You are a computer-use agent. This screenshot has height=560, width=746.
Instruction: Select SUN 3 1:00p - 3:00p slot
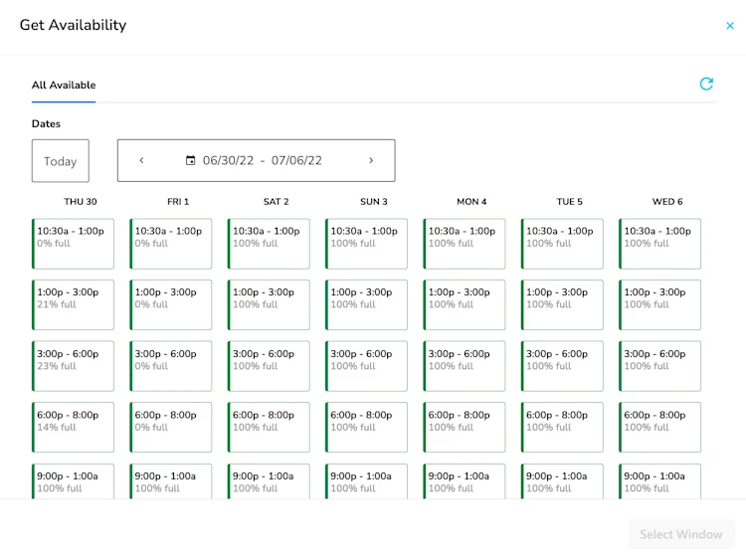[366, 305]
